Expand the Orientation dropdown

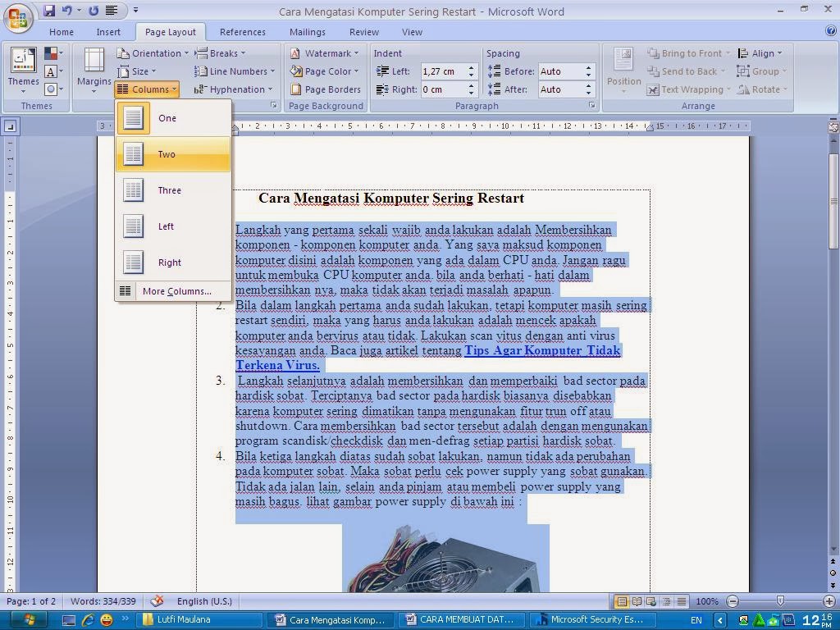pos(153,53)
